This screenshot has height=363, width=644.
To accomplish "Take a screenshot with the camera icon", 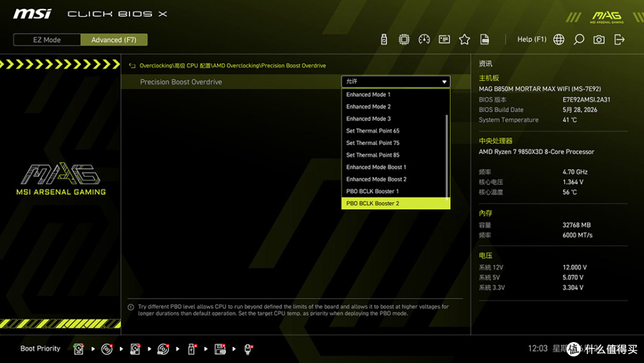I will tap(599, 39).
